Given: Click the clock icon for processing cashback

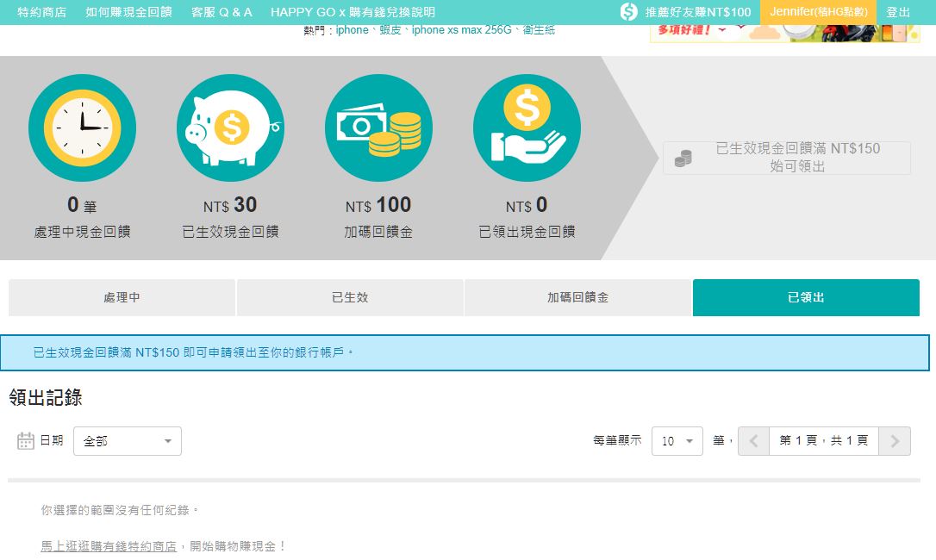Looking at the screenshot, I should pyautogui.click(x=82, y=128).
